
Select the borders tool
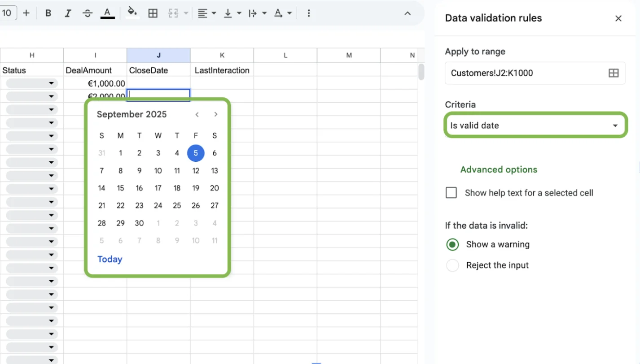click(x=153, y=13)
